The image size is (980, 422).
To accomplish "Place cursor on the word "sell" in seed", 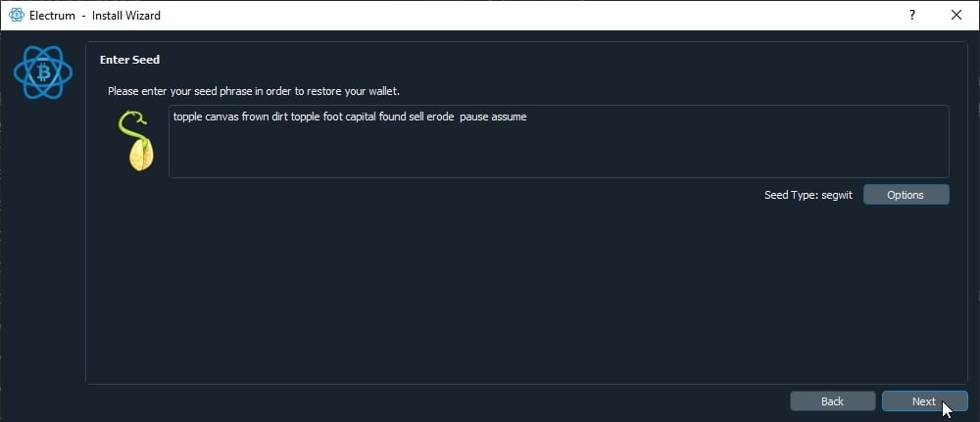I will click(x=416, y=117).
